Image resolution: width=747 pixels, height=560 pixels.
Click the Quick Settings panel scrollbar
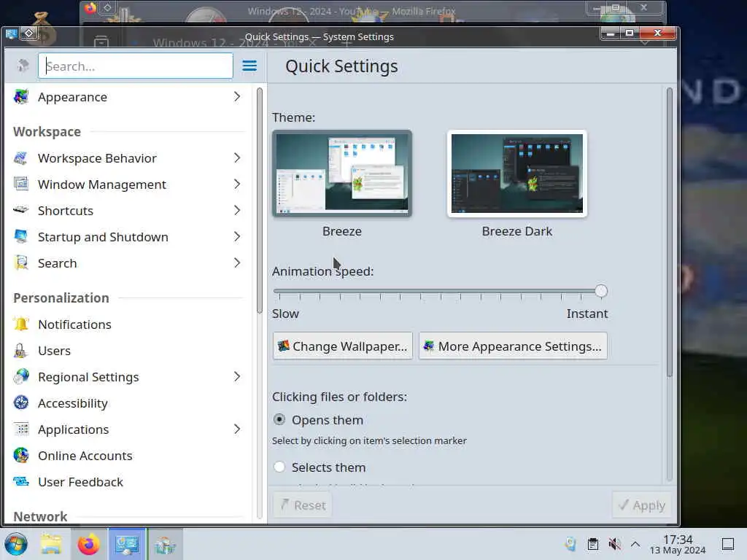coord(670,232)
